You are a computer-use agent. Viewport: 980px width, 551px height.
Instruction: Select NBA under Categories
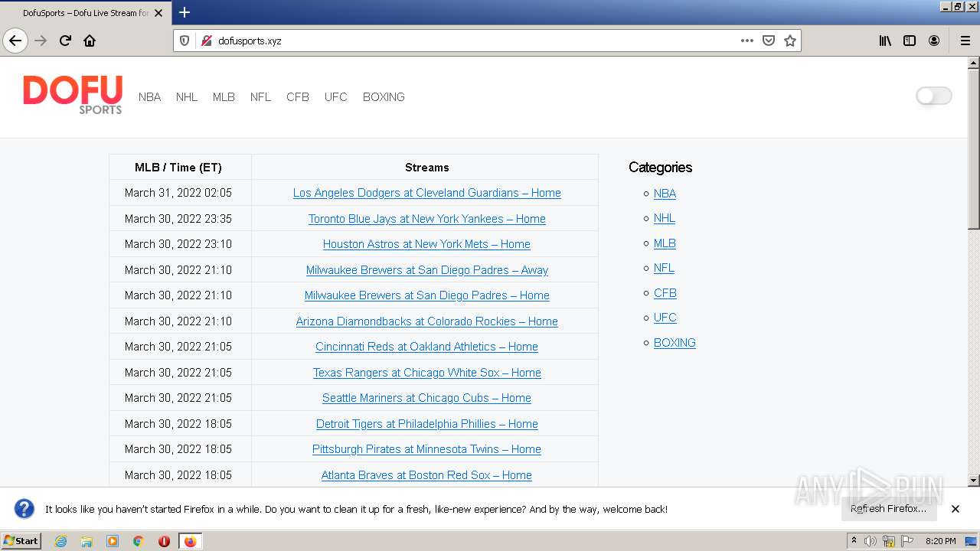pyautogui.click(x=665, y=194)
